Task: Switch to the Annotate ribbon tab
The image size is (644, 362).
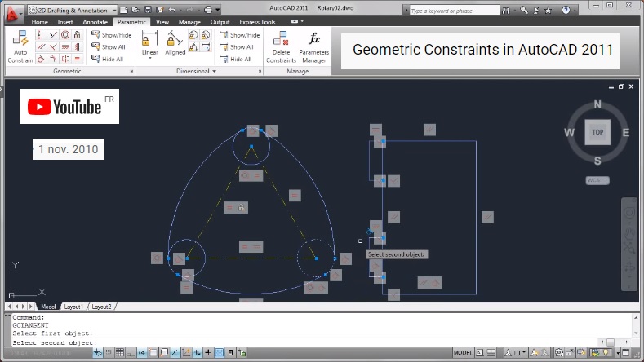Action: tap(95, 22)
